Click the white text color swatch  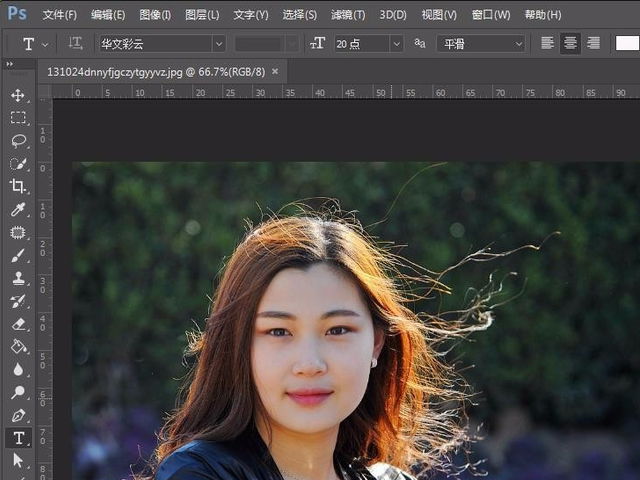(627, 43)
